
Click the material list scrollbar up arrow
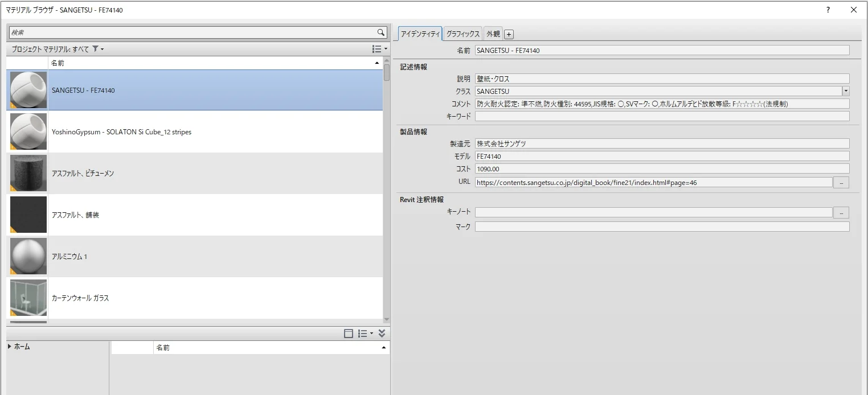[387, 60]
